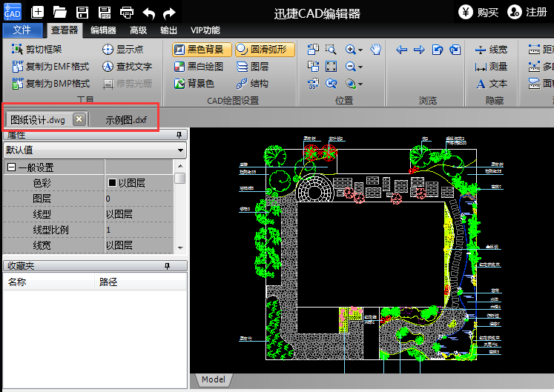The image size is (554, 392).
Task: Click the Open folder icon
Action: coord(60,12)
